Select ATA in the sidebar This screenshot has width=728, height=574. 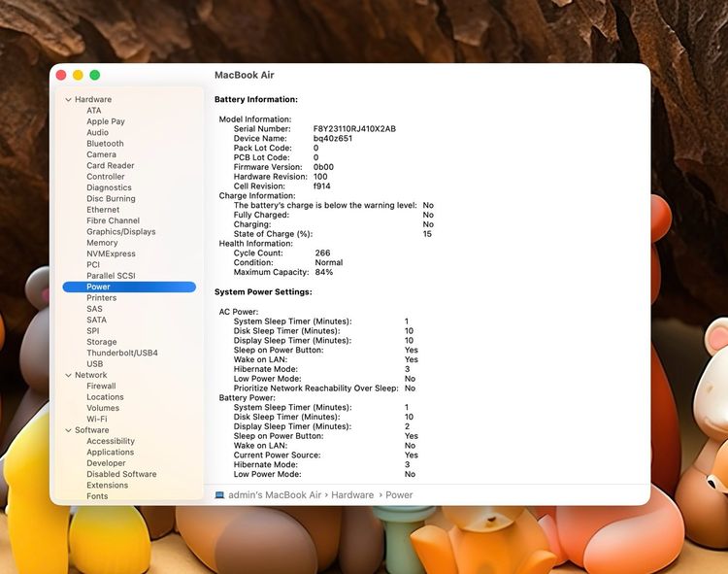pyautogui.click(x=94, y=111)
